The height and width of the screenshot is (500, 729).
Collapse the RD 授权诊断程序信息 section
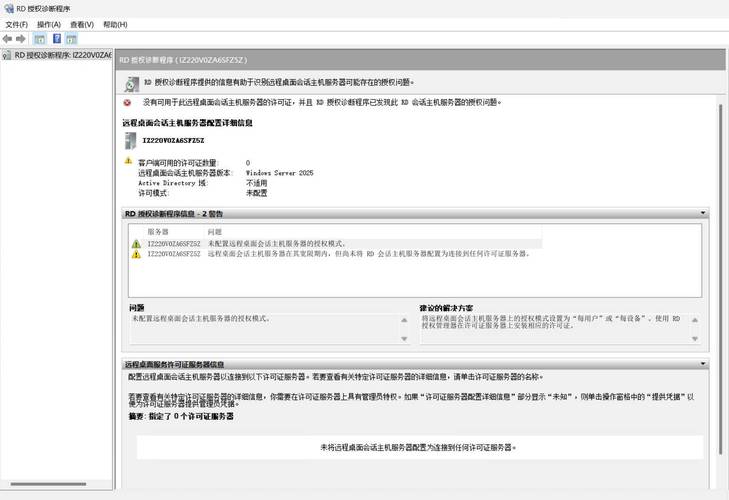(x=704, y=213)
